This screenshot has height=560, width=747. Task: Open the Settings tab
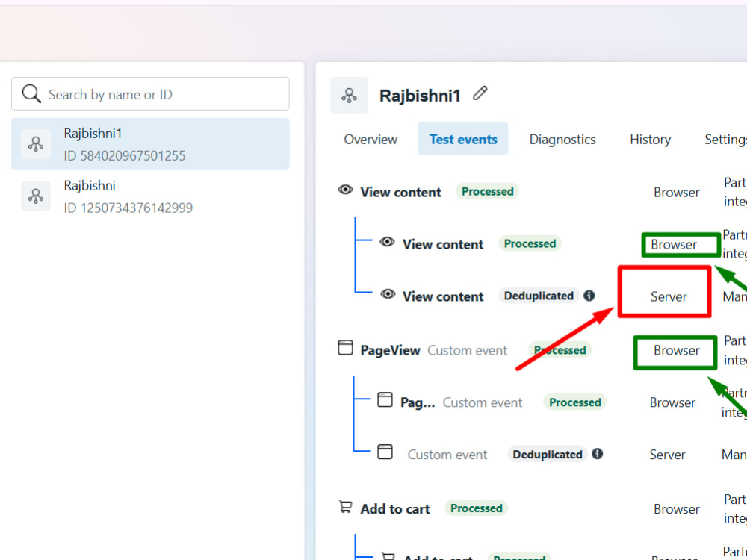click(725, 139)
